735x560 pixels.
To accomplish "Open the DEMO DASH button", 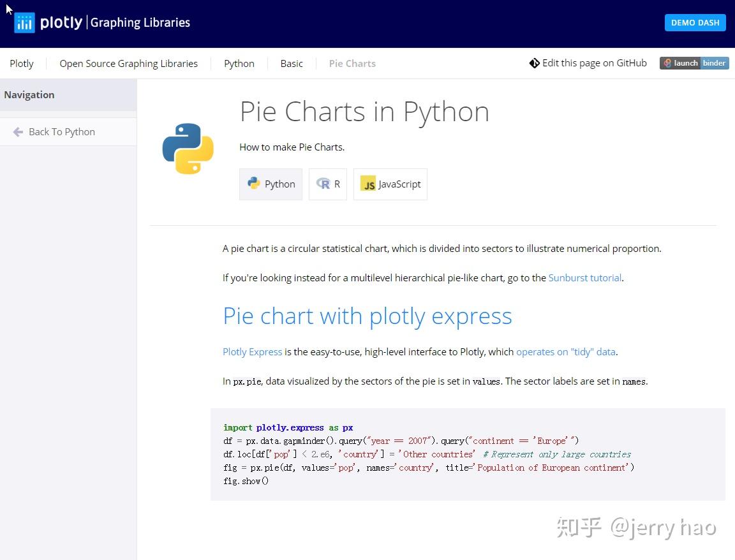I will click(x=695, y=22).
